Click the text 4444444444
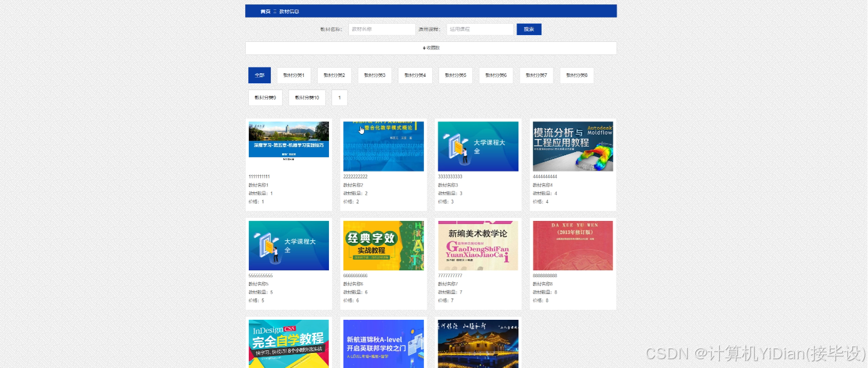Viewport: 868px width, 368px height. coord(545,176)
